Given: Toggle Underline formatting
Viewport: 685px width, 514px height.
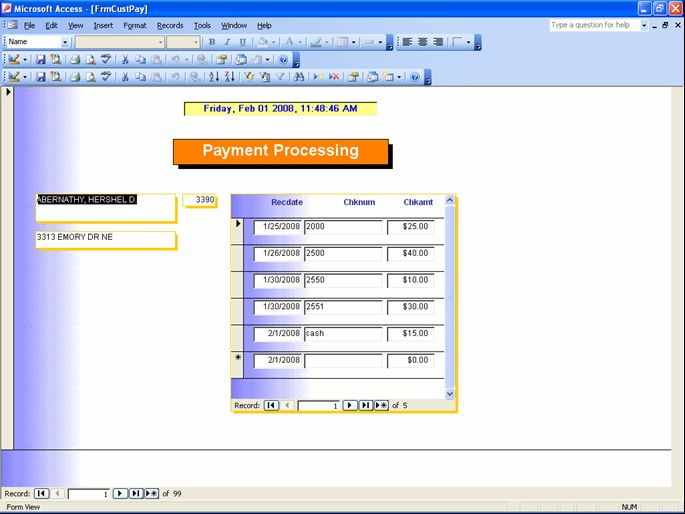Looking at the screenshot, I should [x=242, y=42].
